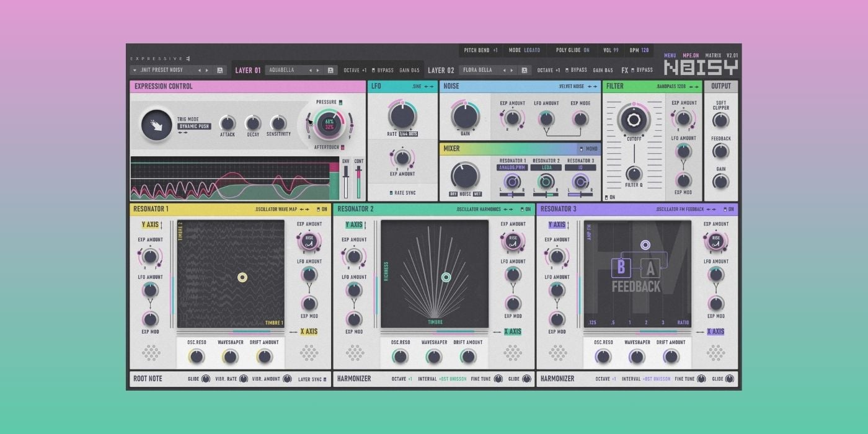This screenshot has height=434, width=868.
Task: Toggle the Pressure switch
Action: (x=340, y=102)
